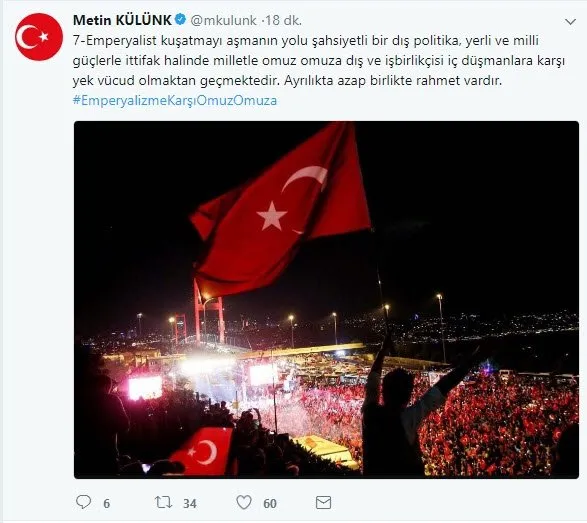View the reply count 6
The image size is (587, 523).
pyautogui.click(x=107, y=504)
